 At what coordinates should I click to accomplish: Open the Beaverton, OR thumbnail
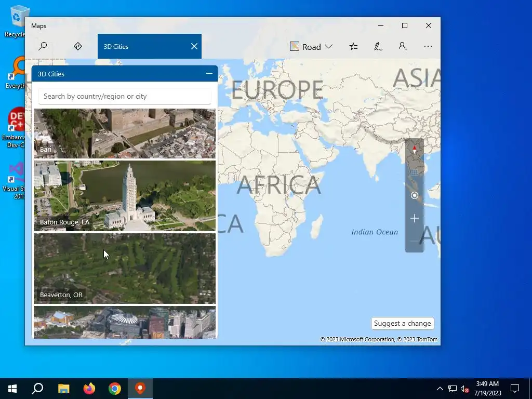point(125,269)
